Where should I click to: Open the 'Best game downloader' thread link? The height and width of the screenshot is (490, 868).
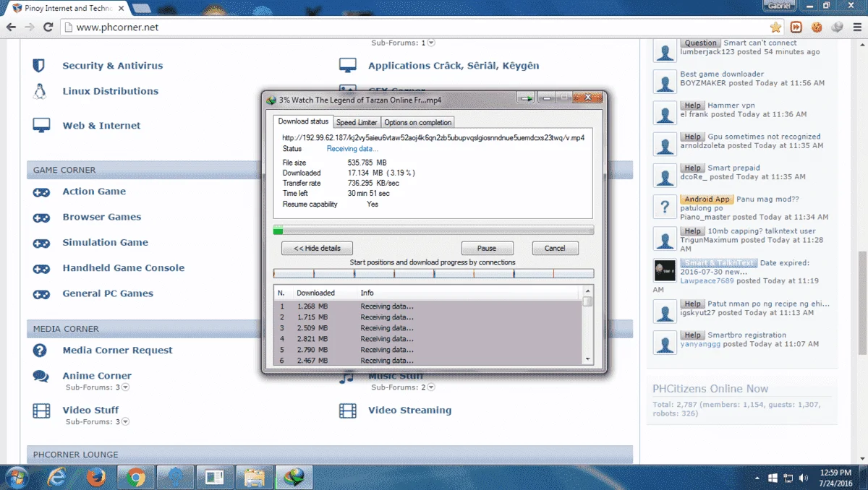click(722, 74)
